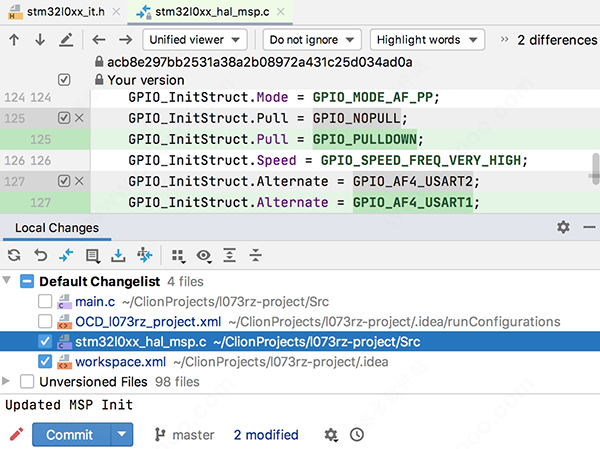Jump to next difference with down arrow
Viewport: 600px width, 449px height.
click(x=40, y=40)
